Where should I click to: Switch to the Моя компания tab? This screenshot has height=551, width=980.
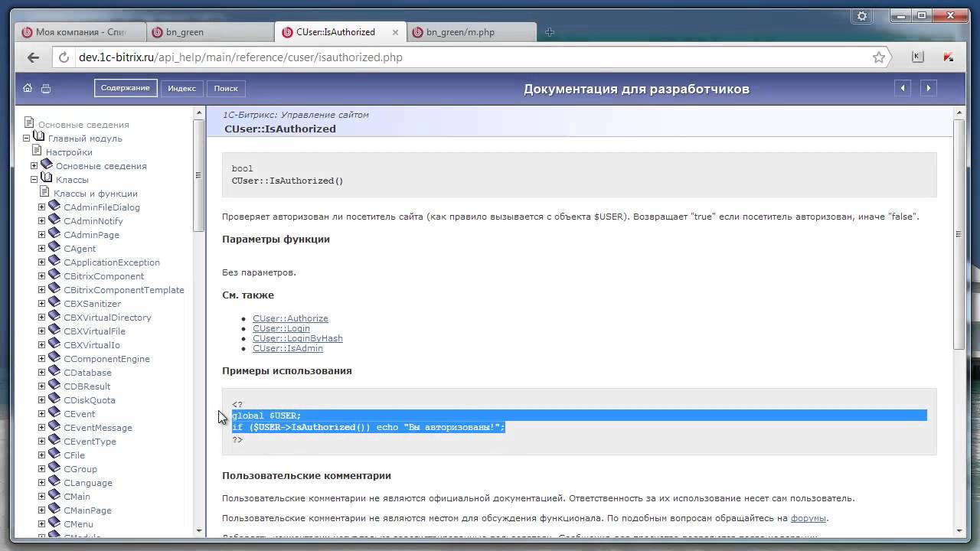[x=80, y=32]
